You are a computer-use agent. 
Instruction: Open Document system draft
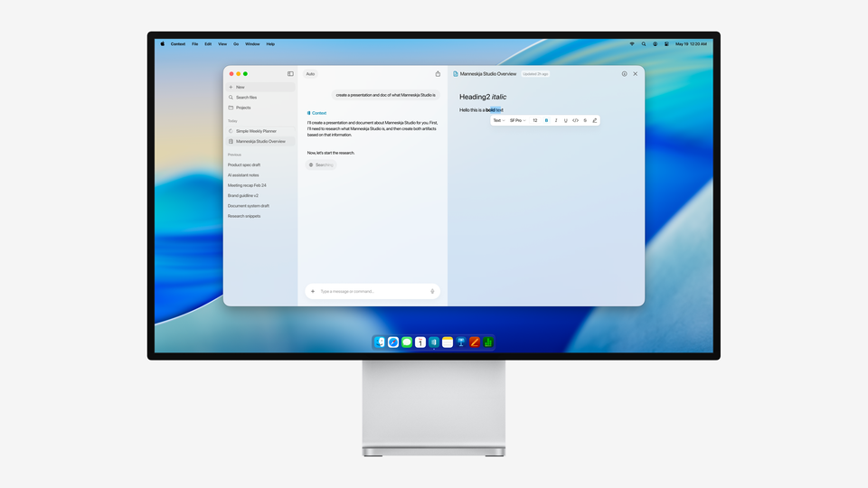[x=249, y=206]
